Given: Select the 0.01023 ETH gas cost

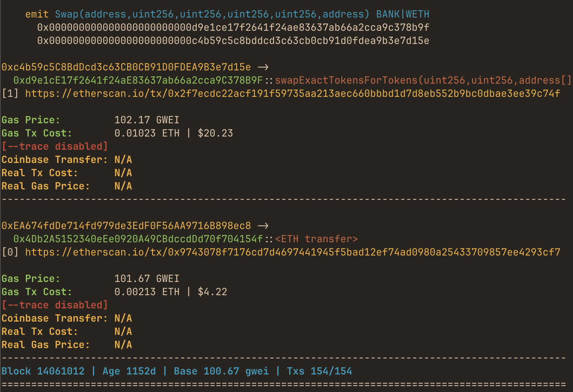Looking at the screenshot, I should tap(147, 133).
